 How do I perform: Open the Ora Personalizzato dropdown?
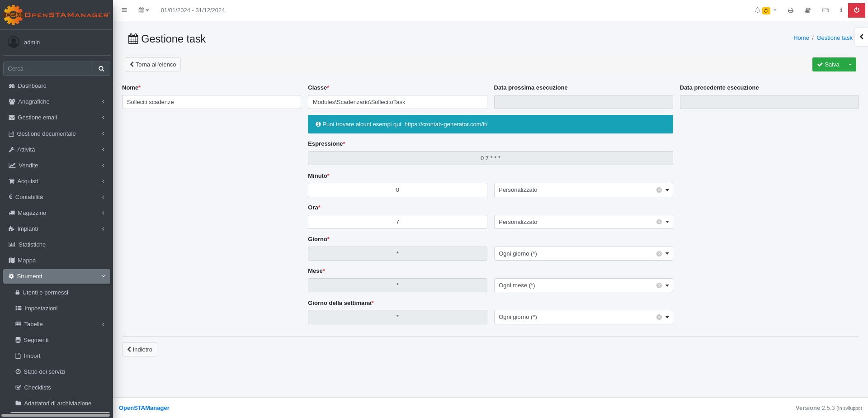coord(667,222)
